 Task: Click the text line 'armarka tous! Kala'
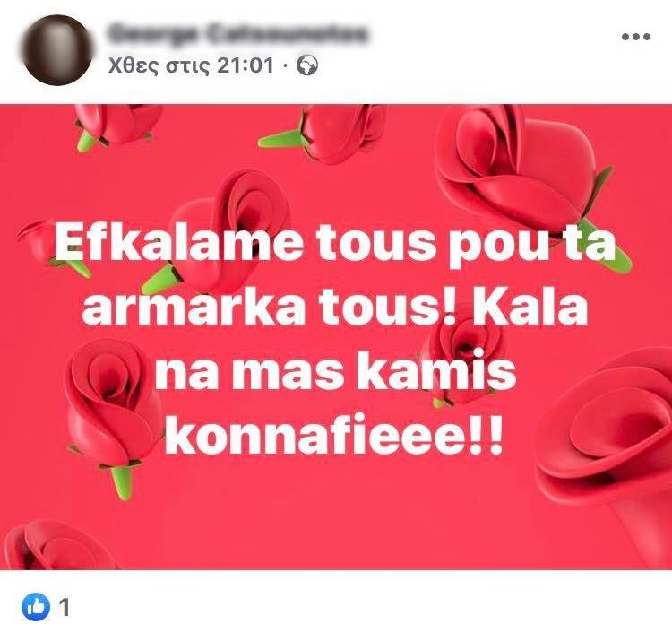(334, 307)
